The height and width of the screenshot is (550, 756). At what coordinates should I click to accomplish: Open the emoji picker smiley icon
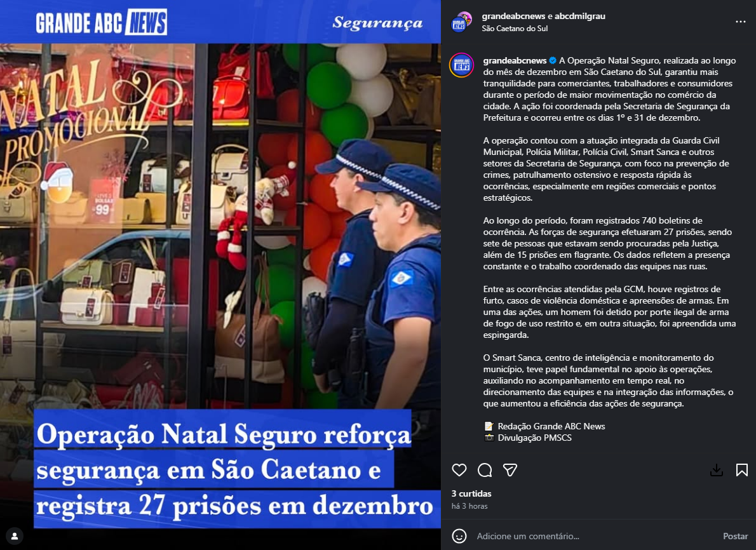pos(459,536)
